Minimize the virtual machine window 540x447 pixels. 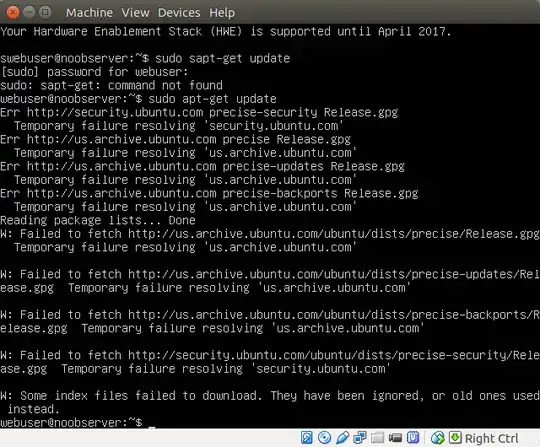tap(29, 12)
